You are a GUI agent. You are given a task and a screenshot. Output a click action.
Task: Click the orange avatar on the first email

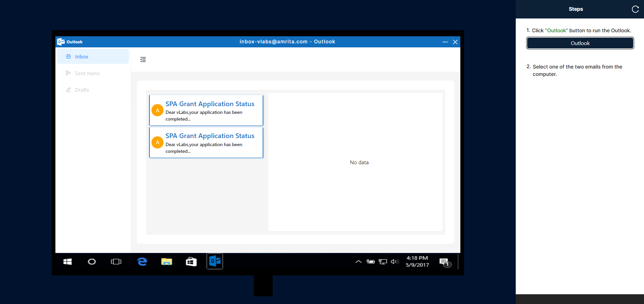(157, 110)
